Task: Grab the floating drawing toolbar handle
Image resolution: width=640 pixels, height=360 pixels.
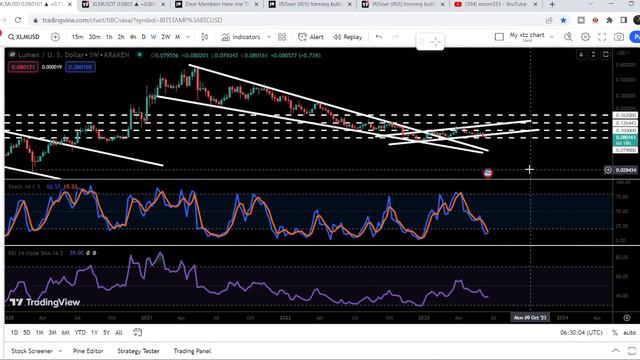Action: point(422,42)
